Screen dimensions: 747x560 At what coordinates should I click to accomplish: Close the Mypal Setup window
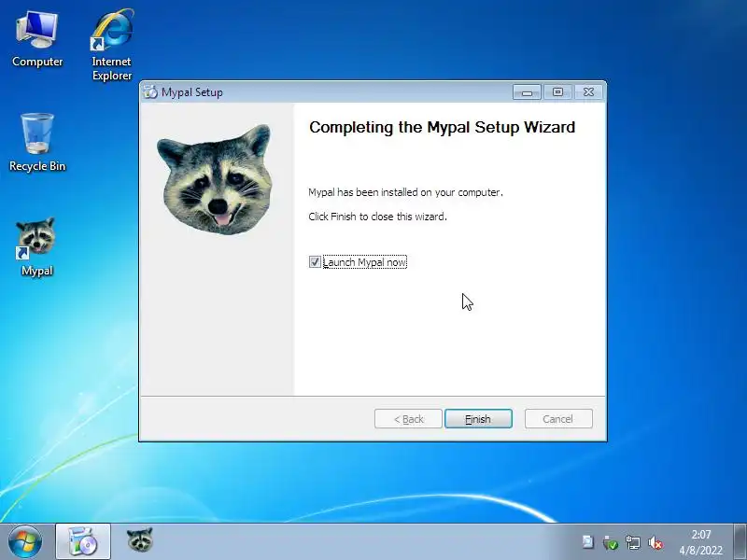coord(589,91)
